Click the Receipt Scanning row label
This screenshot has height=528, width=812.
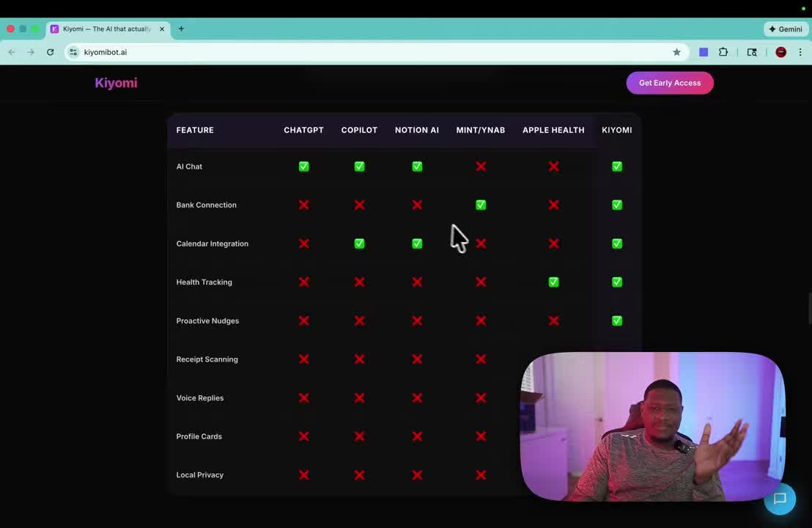click(207, 359)
